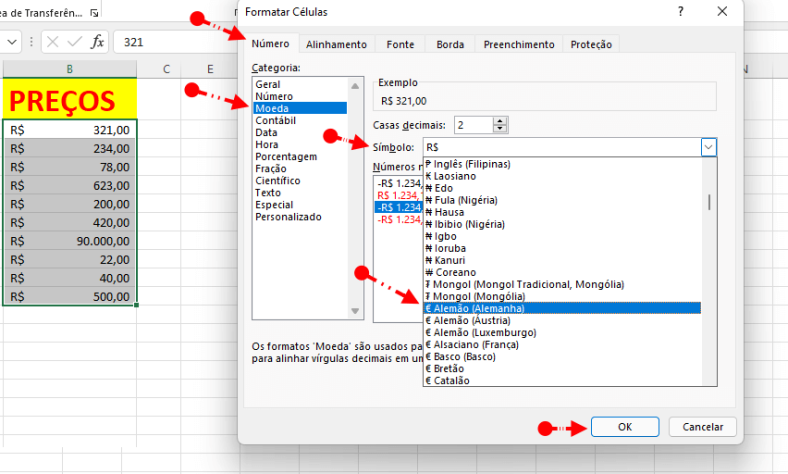Choose Ioruba currency symbol
The width and height of the screenshot is (788, 474).
point(562,248)
